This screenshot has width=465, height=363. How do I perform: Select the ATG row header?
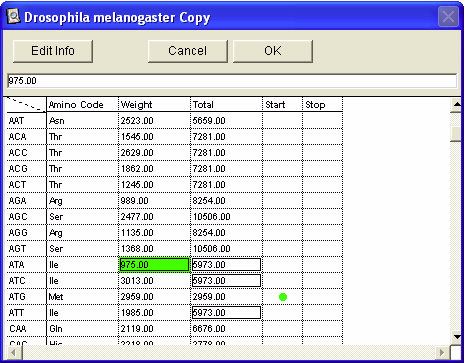coord(26,297)
